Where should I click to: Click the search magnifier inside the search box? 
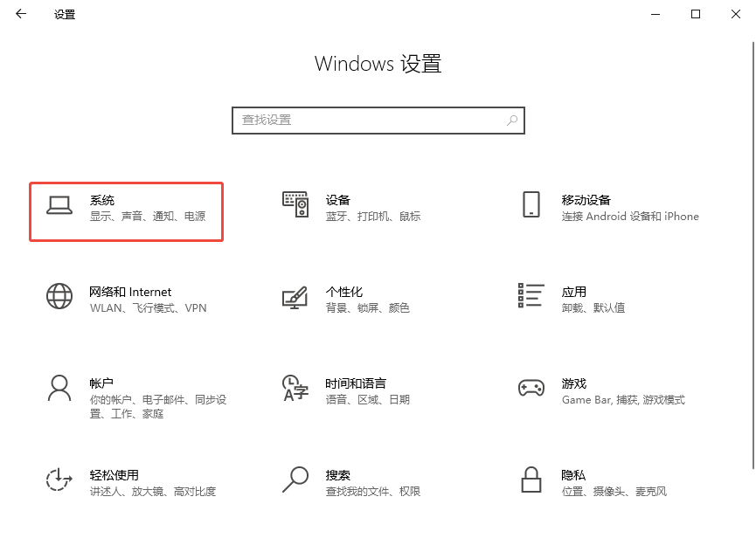pos(512,120)
